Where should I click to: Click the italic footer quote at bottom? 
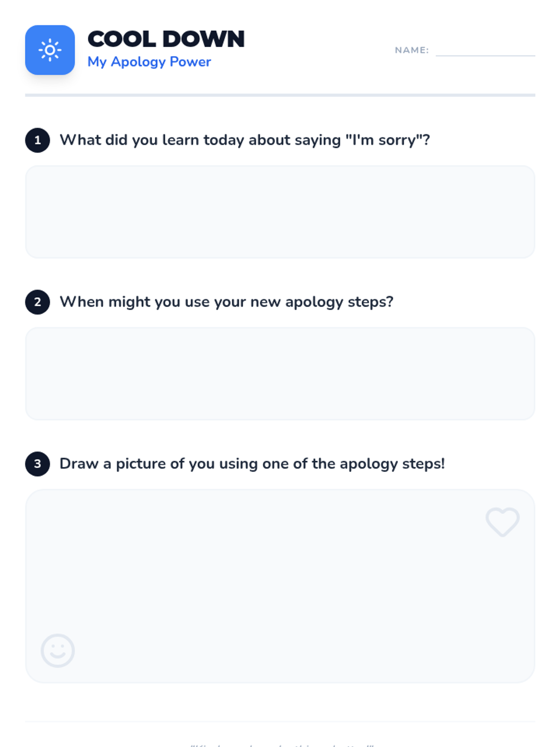(x=282, y=745)
